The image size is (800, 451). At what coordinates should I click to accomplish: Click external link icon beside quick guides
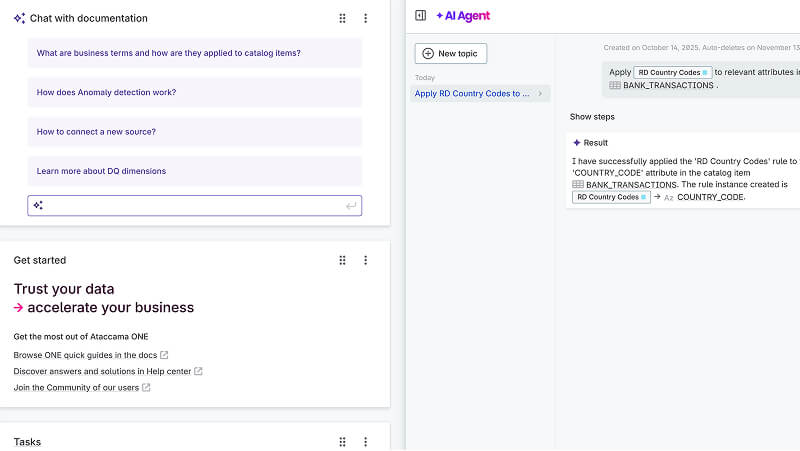(164, 355)
